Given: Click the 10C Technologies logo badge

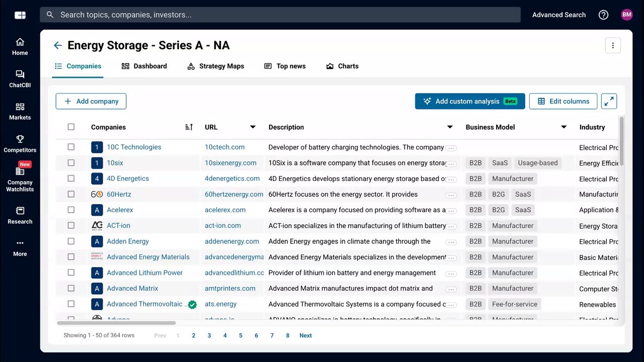Looking at the screenshot, I should point(97,147).
